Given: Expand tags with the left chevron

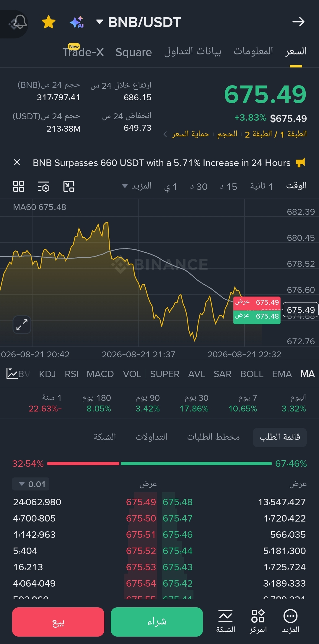Looking at the screenshot, I should pos(165,134).
